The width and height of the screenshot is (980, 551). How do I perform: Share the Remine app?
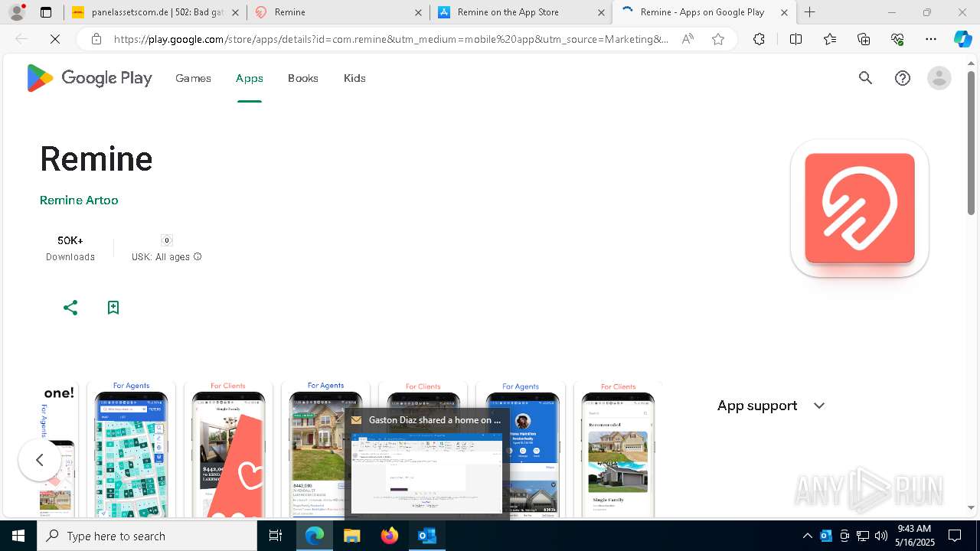point(70,308)
